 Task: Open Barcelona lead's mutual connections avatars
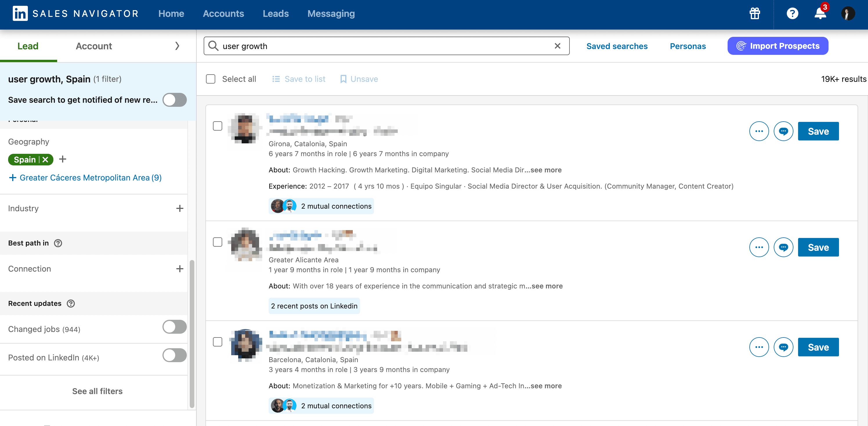(x=284, y=405)
